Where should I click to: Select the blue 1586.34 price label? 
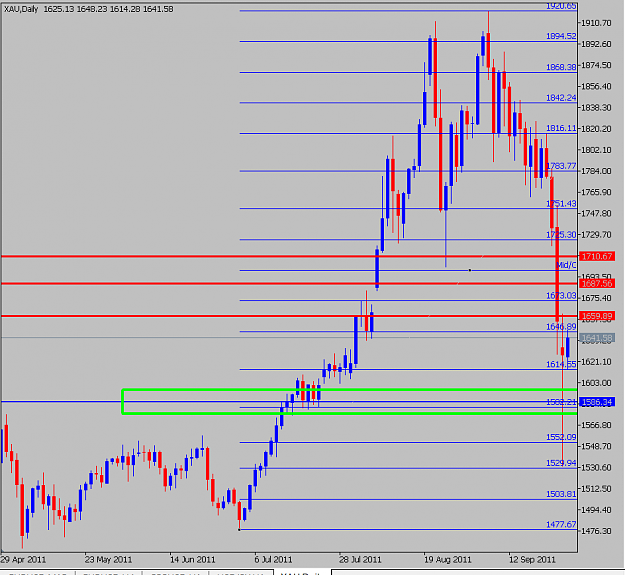point(597,402)
